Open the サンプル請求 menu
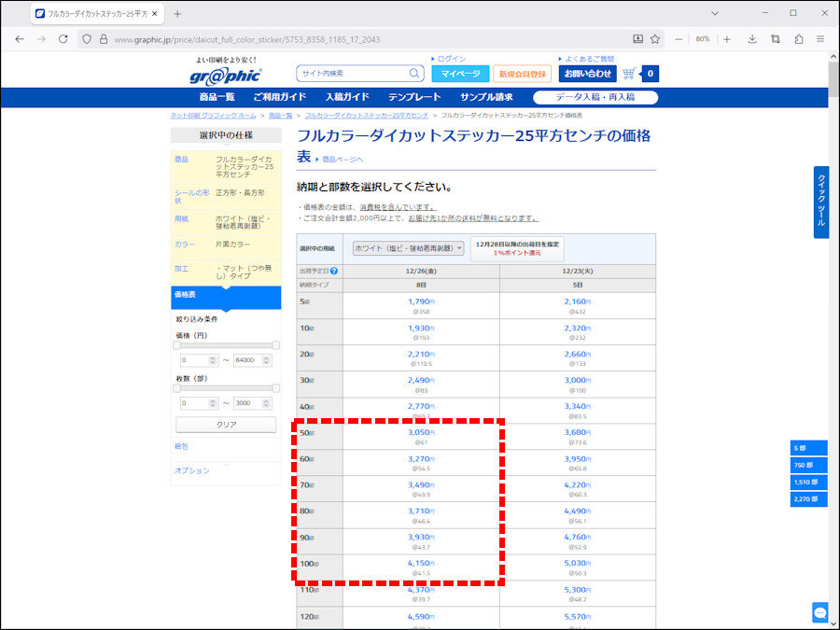 [x=486, y=97]
